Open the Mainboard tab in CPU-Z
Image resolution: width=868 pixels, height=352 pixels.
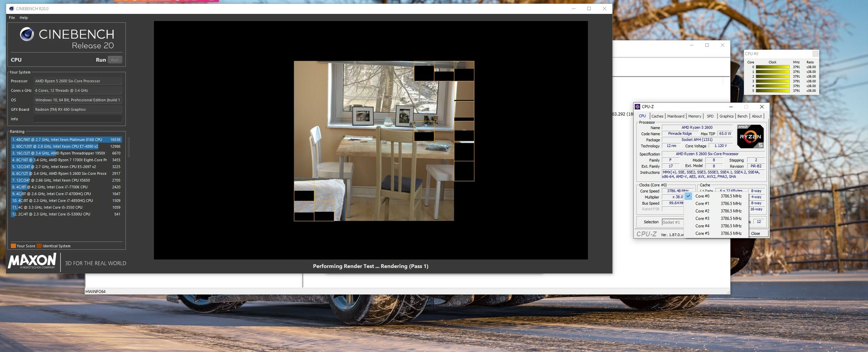coord(676,116)
